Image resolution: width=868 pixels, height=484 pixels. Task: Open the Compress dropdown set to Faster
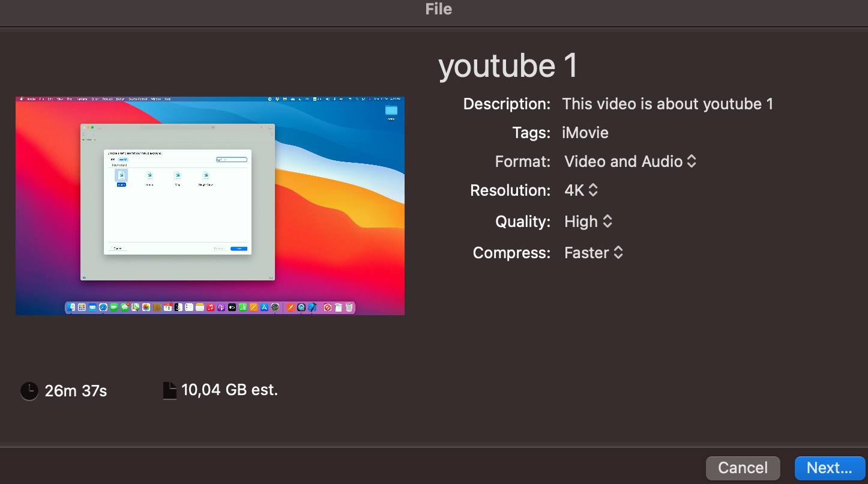coord(594,253)
